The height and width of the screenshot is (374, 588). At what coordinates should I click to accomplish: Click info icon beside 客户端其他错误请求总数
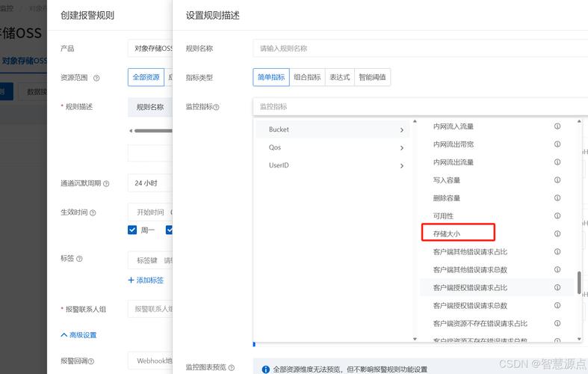click(x=557, y=269)
